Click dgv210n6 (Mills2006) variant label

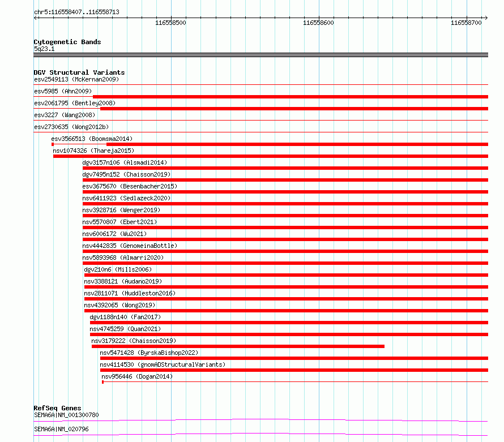[118, 269]
